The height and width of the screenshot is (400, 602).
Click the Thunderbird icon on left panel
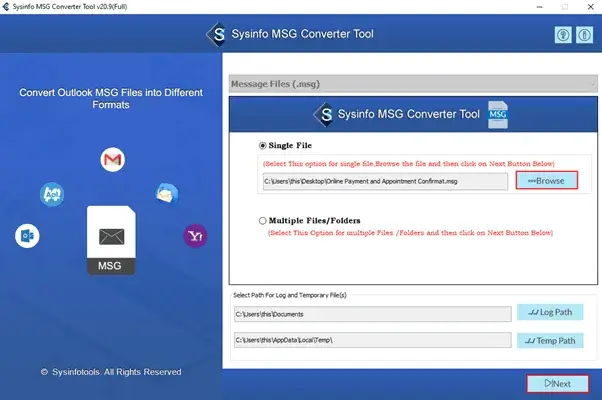pyautogui.click(x=167, y=193)
